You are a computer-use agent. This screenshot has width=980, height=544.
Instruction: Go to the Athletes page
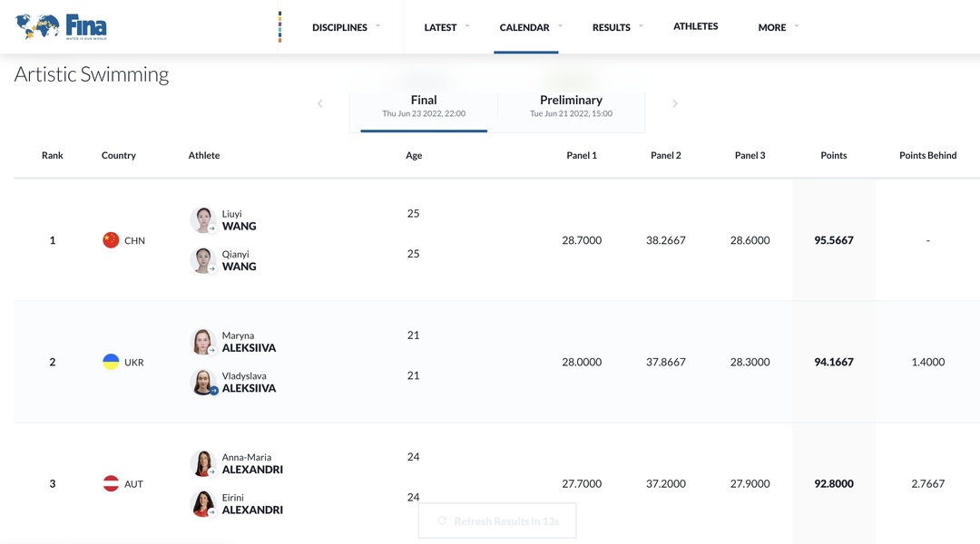coord(695,26)
